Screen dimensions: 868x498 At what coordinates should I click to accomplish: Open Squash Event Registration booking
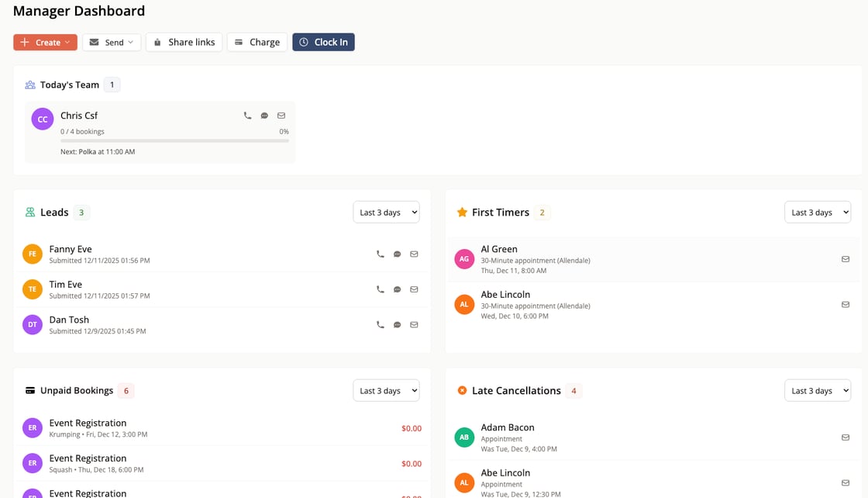pyautogui.click(x=222, y=463)
